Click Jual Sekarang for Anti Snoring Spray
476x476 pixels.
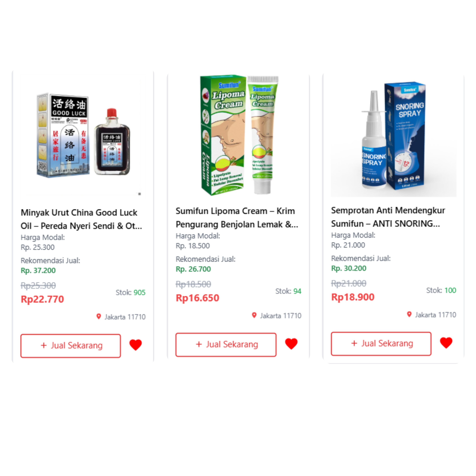(381, 344)
